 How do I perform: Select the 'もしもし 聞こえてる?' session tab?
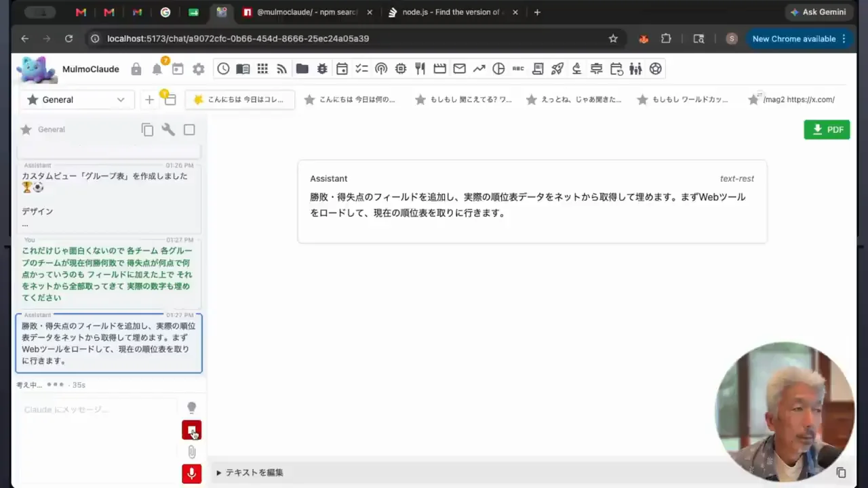464,100
